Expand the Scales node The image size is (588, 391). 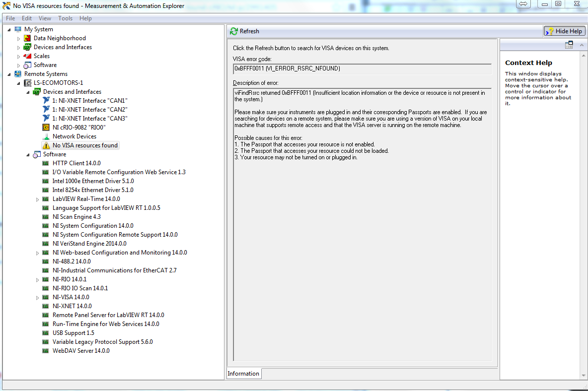coord(19,57)
